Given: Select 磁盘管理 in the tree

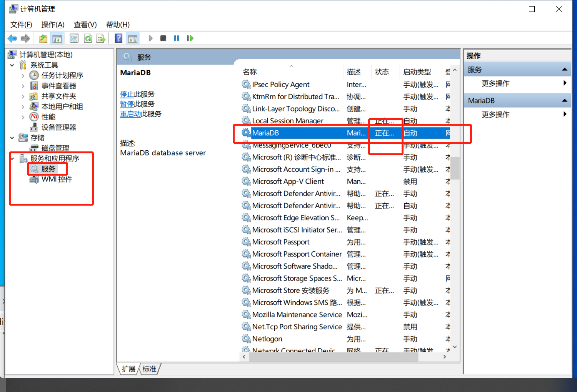Looking at the screenshot, I should tap(55, 148).
